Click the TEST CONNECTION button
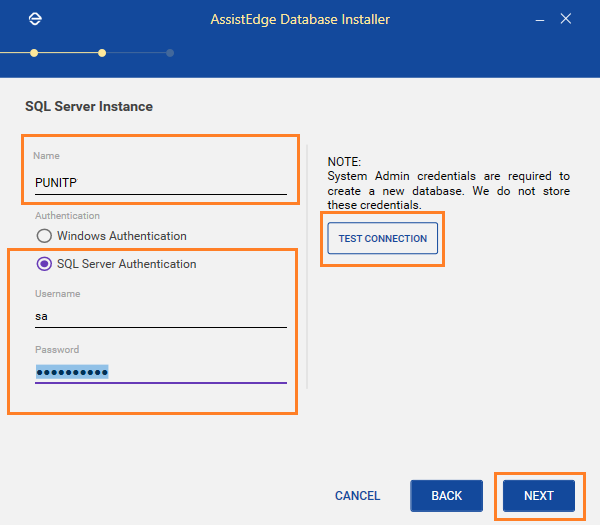Image resolution: width=600 pixels, height=525 pixels. point(383,238)
